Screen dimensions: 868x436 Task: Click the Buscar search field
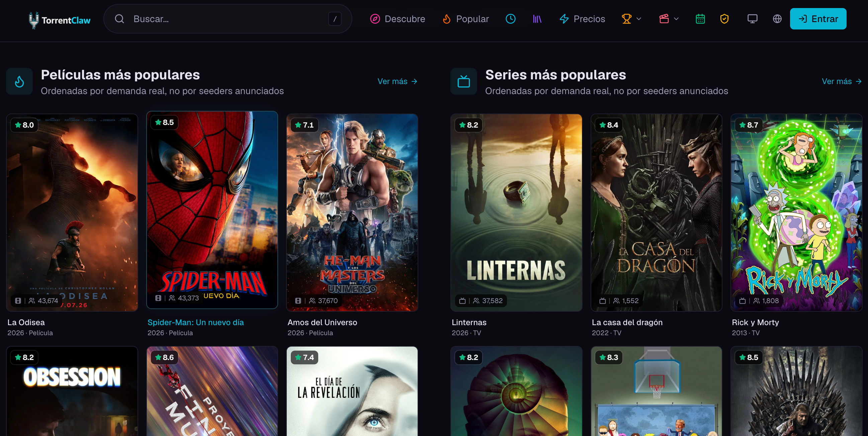pyautogui.click(x=228, y=19)
